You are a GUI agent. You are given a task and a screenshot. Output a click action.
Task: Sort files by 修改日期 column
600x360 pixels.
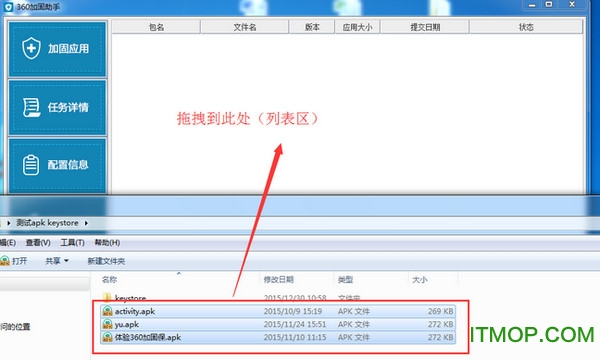coord(279,280)
